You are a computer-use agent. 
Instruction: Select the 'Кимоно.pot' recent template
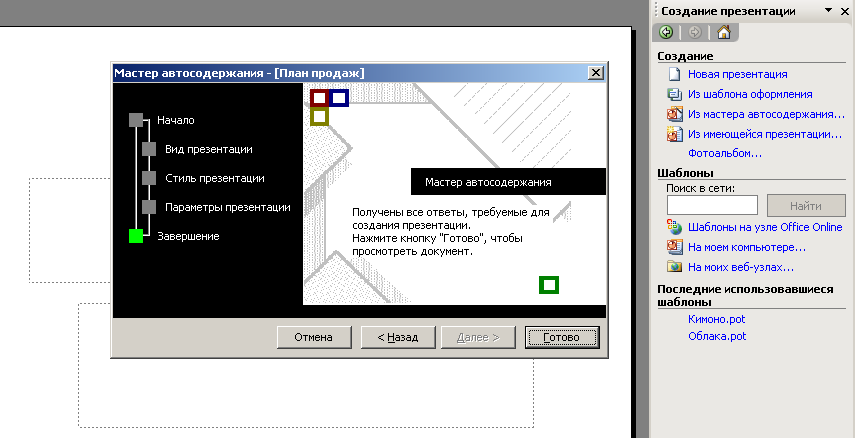pos(716,319)
